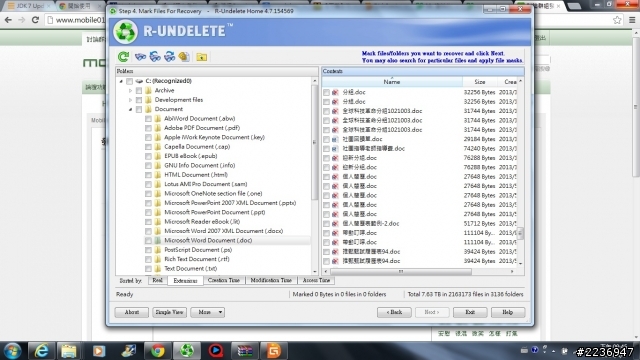Open the Windows Start orb
The width and height of the screenshot is (640, 360).
pyautogui.click(x=12, y=351)
